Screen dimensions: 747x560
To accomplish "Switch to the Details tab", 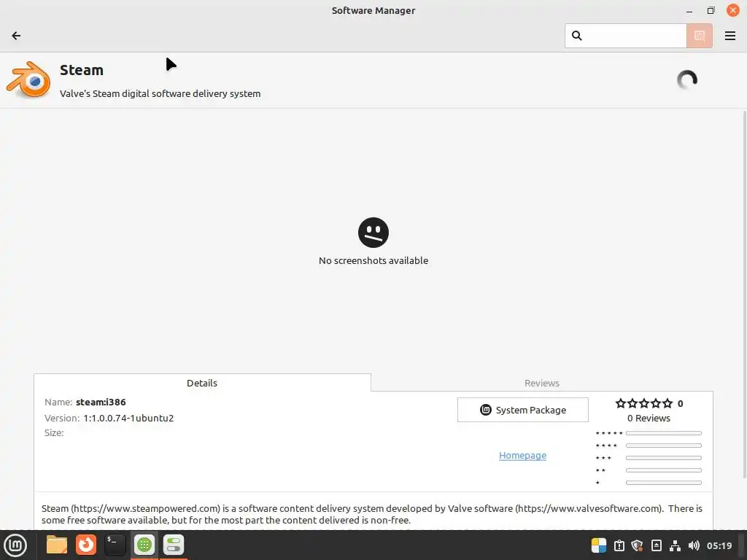I will click(202, 383).
